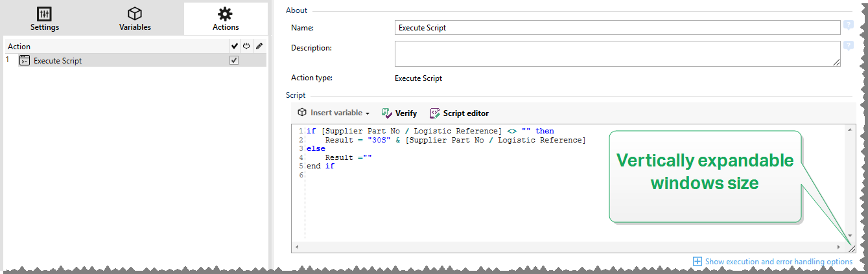Switch to the Variables tab

(135, 19)
